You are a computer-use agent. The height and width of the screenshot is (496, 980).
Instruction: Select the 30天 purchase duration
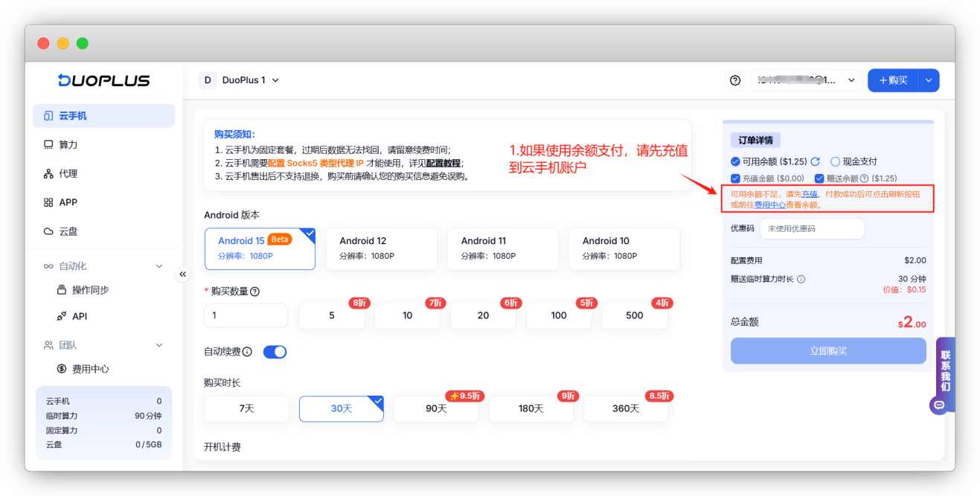[x=342, y=409]
